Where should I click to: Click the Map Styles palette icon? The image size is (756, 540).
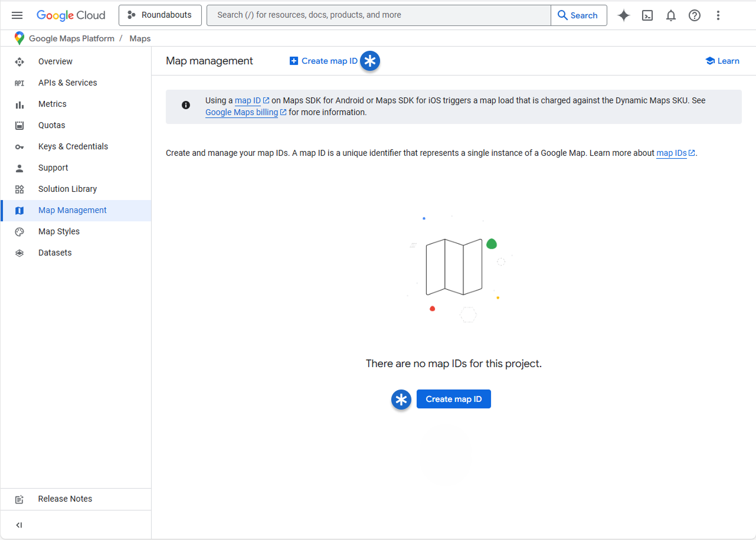[19, 232]
